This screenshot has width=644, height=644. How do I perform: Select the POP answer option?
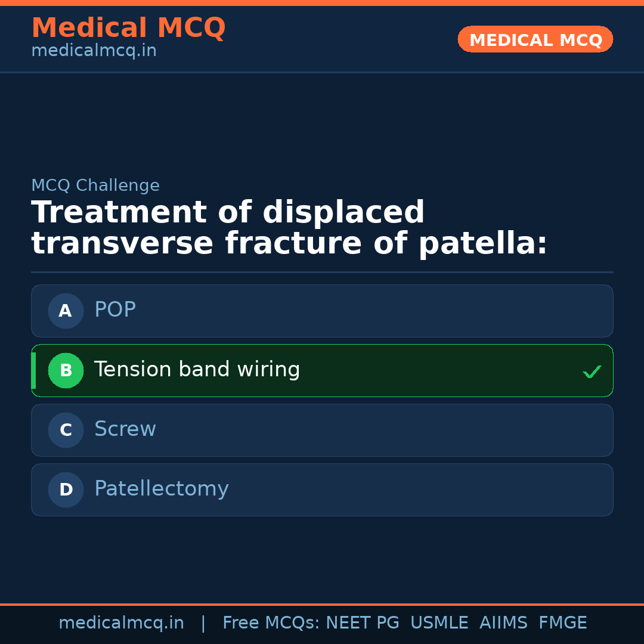click(x=322, y=311)
